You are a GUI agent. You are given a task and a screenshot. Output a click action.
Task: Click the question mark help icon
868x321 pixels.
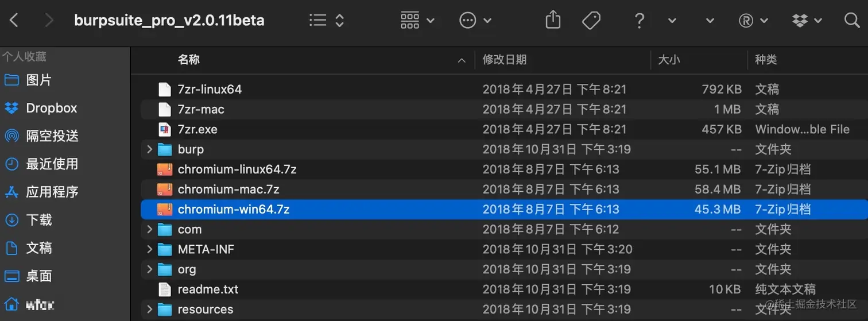pos(639,21)
